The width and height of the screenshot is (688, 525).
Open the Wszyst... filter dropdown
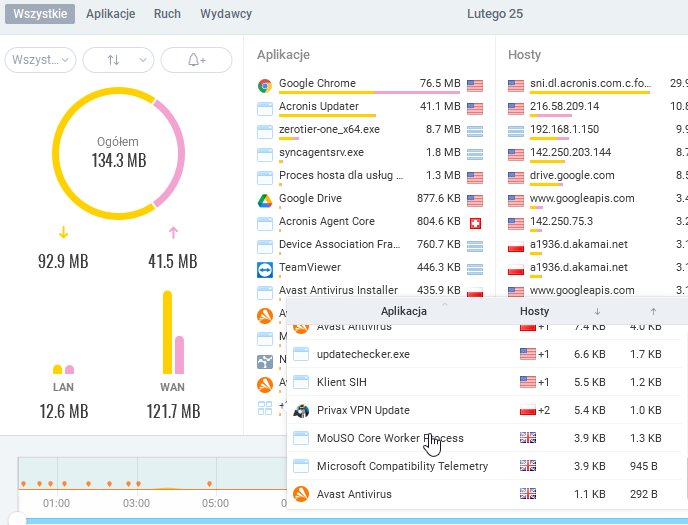click(x=40, y=60)
